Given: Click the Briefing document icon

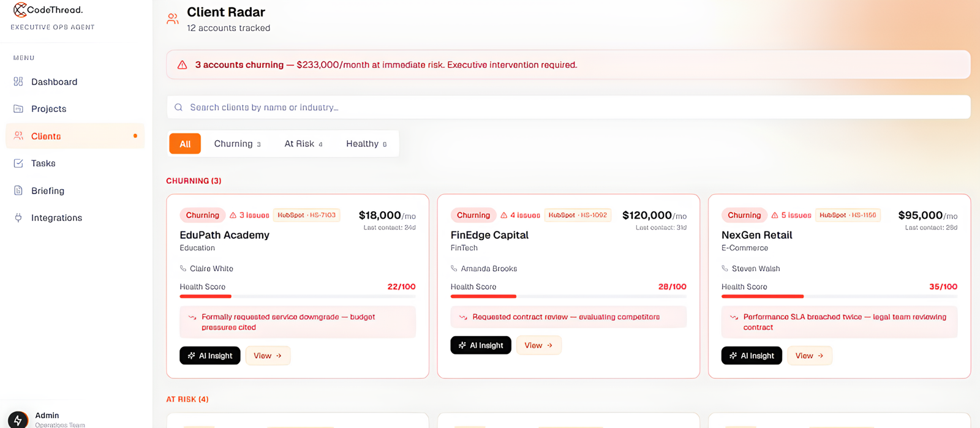Looking at the screenshot, I should point(18,190).
